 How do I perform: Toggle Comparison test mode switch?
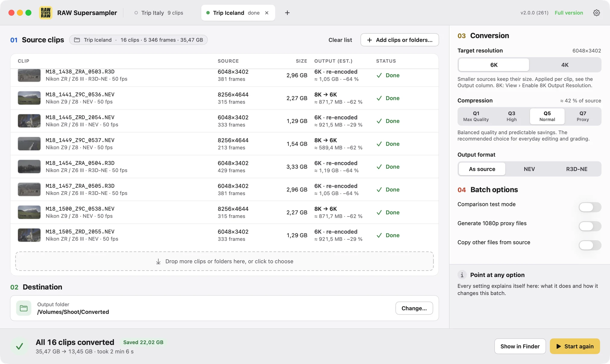click(590, 207)
